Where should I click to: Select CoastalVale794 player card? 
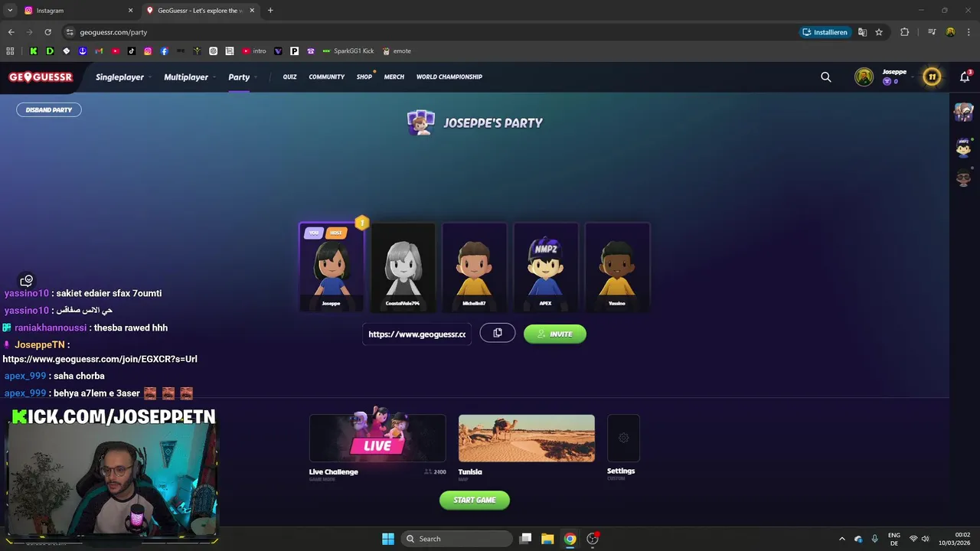[403, 266]
